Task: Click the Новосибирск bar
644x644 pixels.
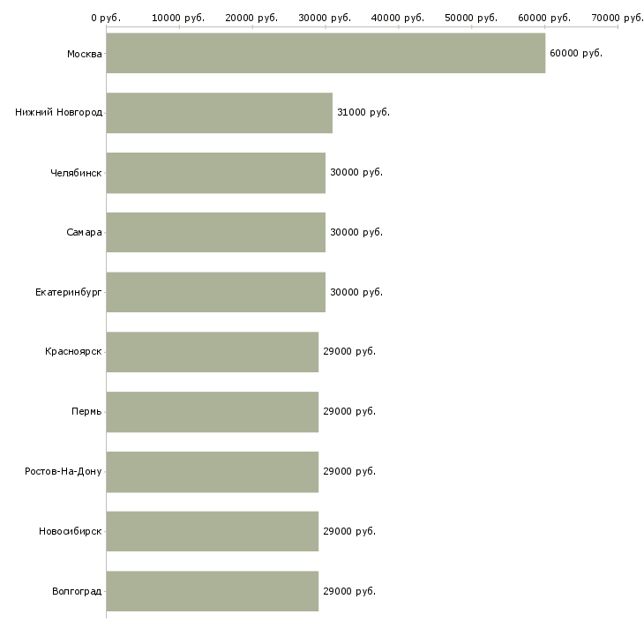Action: coord(212,531)
